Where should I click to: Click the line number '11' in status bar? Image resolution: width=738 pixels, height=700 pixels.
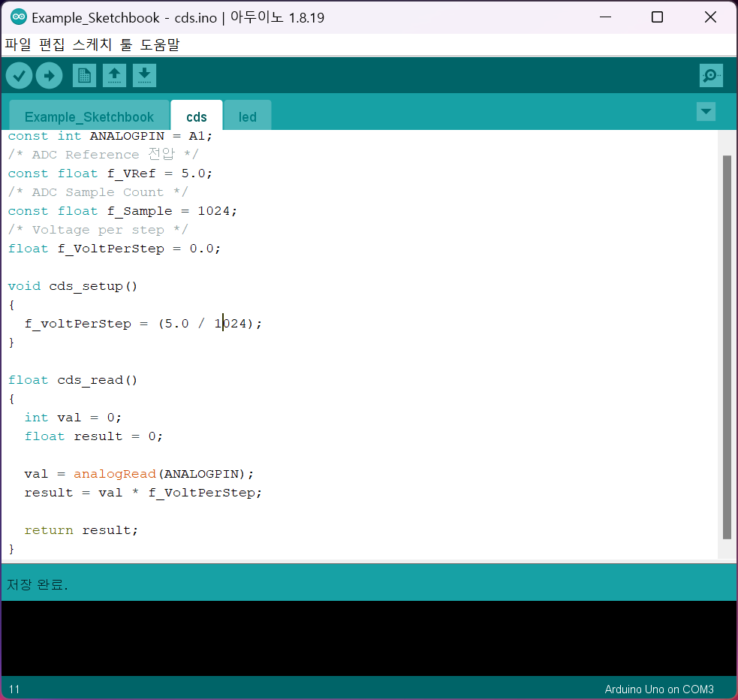point(14,689)
